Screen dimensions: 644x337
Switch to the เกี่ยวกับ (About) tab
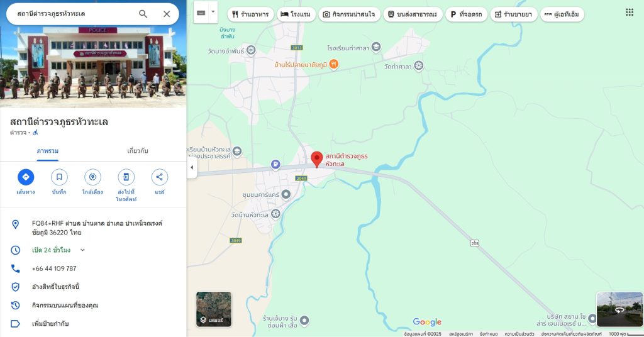(138, 151)
